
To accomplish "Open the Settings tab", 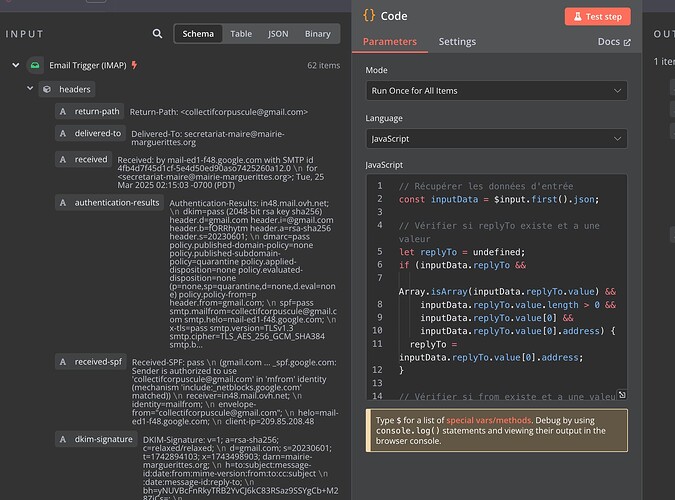I will tap(457, 42).
